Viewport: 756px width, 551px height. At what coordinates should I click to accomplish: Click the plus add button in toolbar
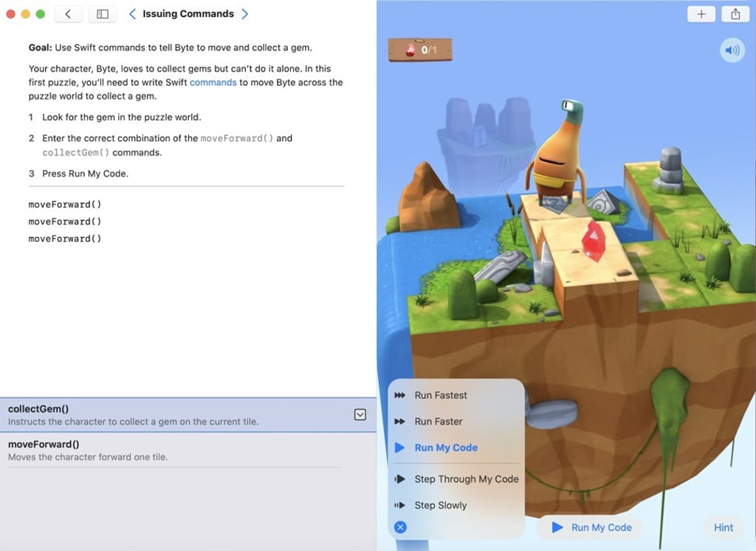click(701, 14)
